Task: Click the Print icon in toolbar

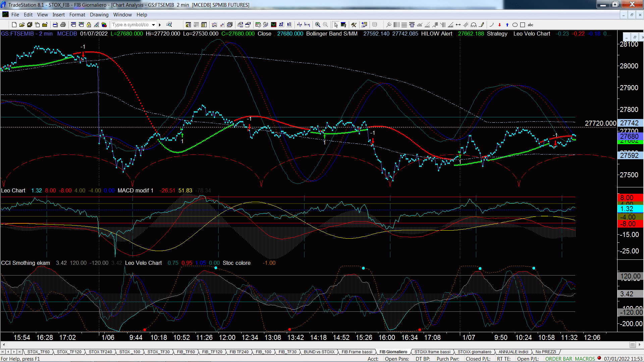Action: coord(63,24)
